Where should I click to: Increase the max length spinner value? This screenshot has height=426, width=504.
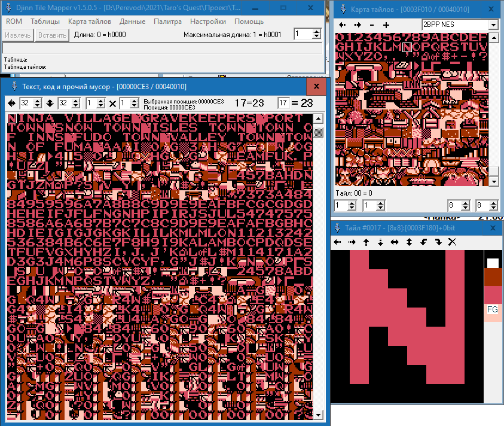(317, 32)
